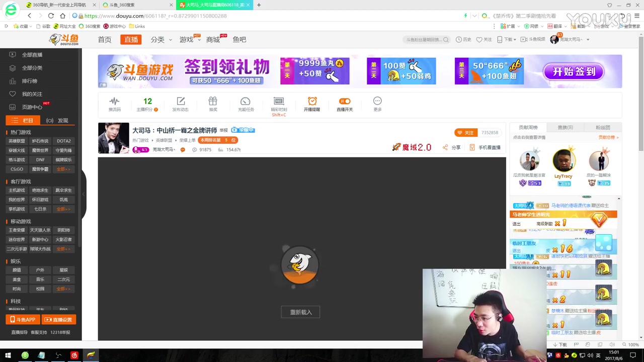Click LzyTracy top contributor avatar
Screen dimensions: 644x362
tap(563, 161)
